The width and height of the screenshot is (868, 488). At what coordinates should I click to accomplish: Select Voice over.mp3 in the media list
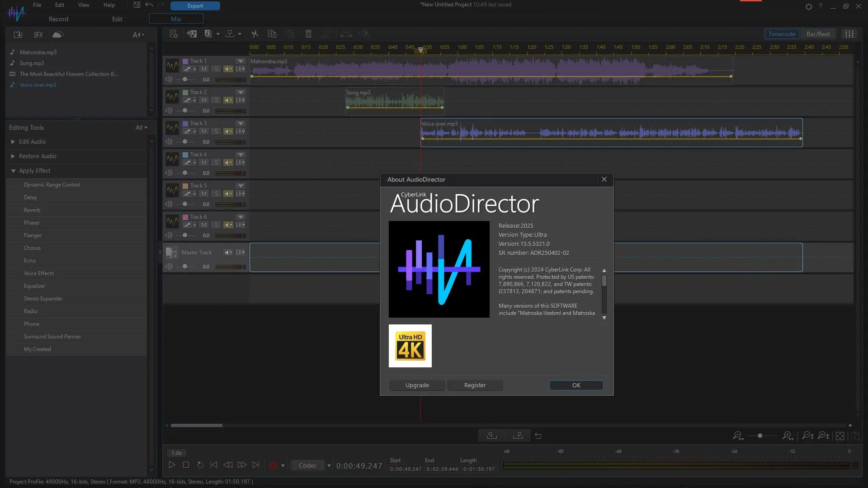(x=38, y=84)
